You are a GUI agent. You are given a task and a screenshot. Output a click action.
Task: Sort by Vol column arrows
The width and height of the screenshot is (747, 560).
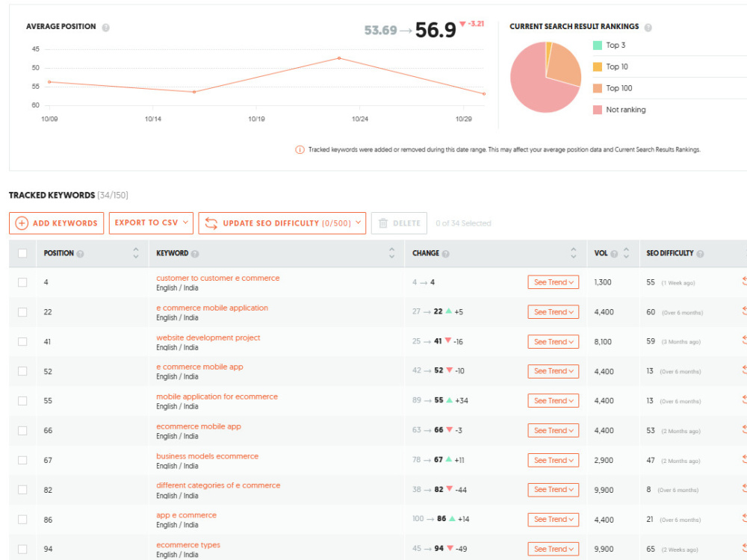[626, 253]
